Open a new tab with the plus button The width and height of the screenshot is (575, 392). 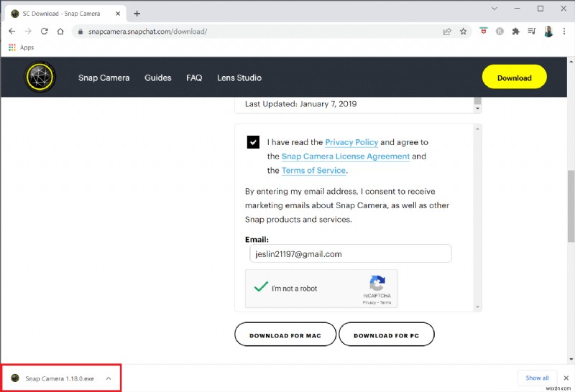point(137,14)
